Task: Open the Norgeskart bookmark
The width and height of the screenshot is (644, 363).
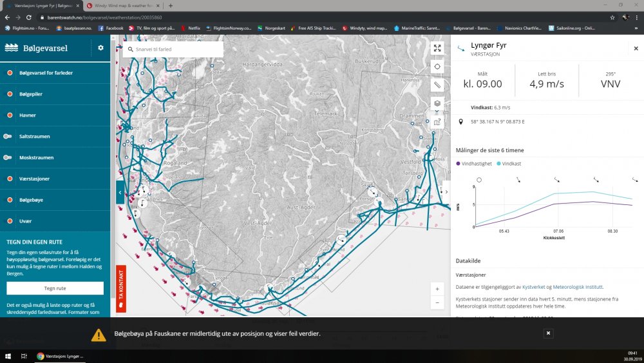Action: coord(271,28)
